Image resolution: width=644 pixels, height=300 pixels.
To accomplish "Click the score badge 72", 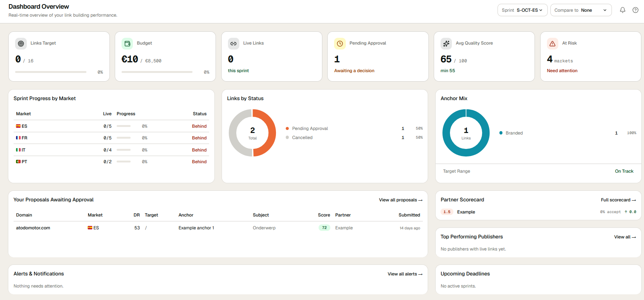I will (x=324, y=228).
